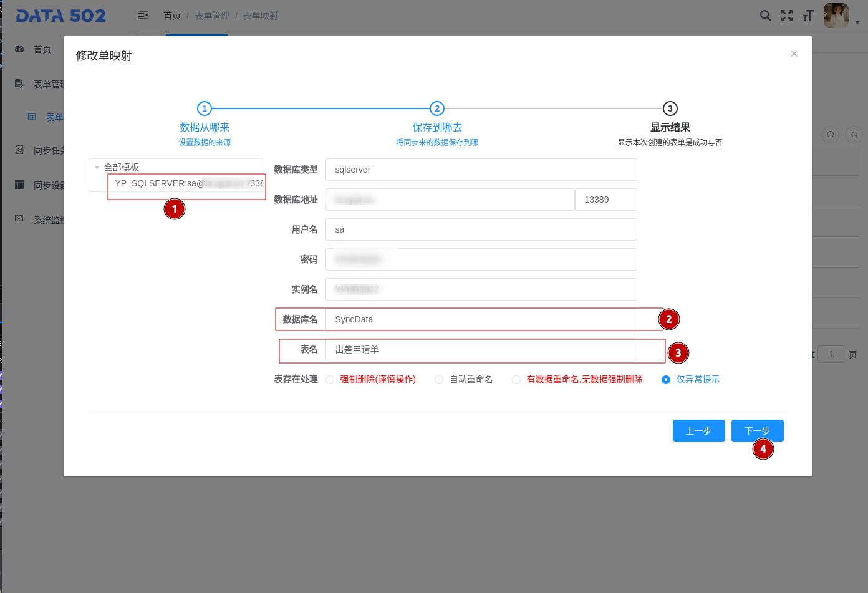Toggle fullscreen mode icon

[x=787, y=16]
